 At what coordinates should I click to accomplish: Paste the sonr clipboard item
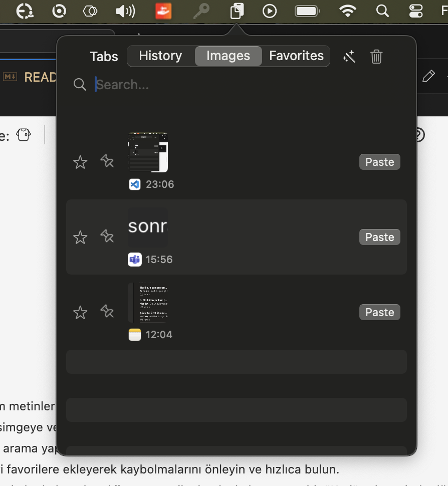tap(379, 236)
